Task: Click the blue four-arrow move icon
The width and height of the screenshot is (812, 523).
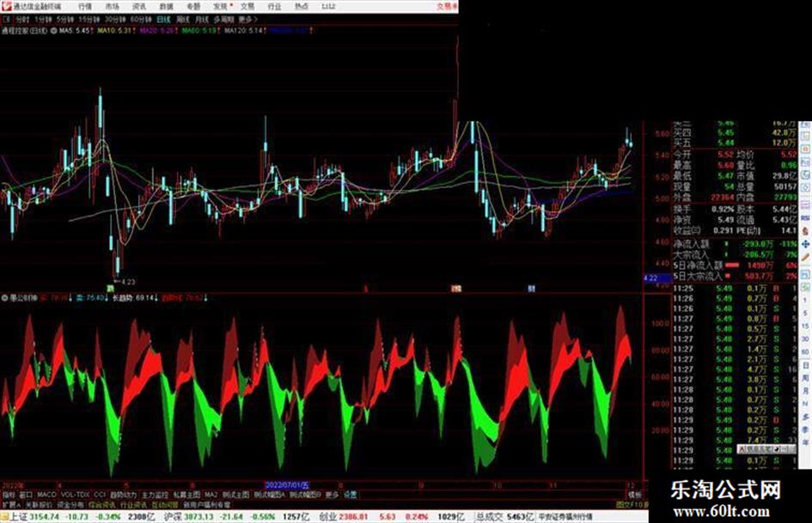Action: pos(805,244)
